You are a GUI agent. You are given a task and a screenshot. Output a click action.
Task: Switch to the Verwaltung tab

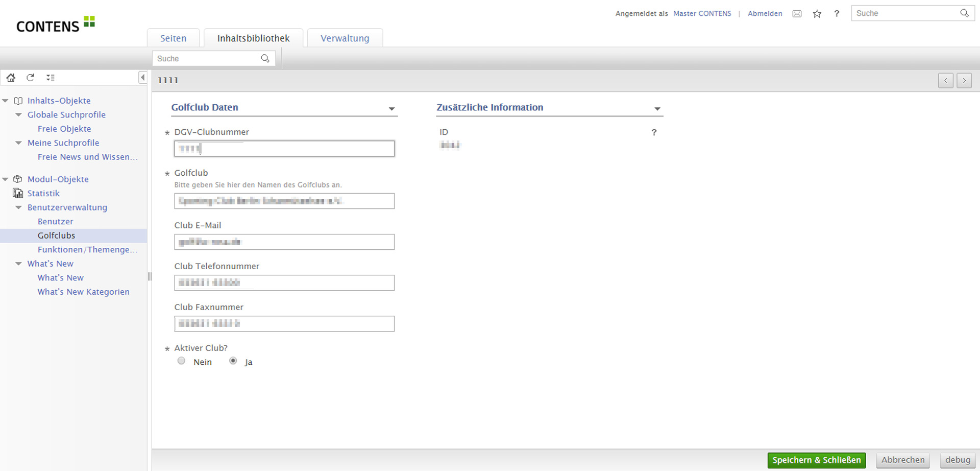coord(345,38)
